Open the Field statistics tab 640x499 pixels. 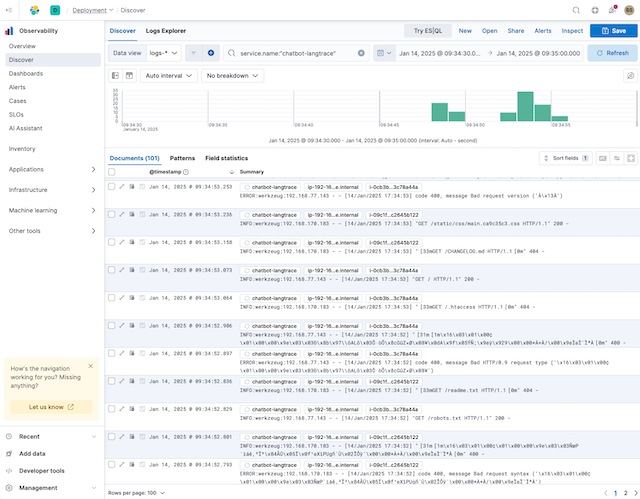coord(226,158)
